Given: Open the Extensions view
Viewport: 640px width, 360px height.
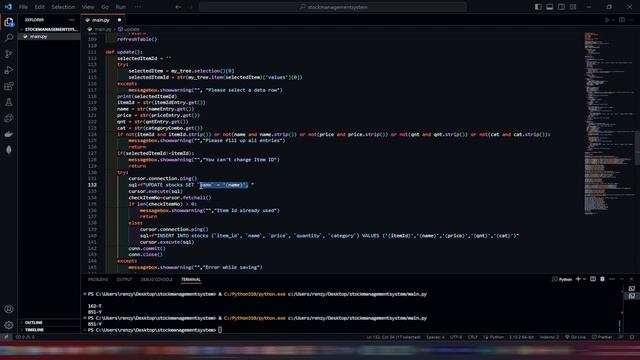Looking at the screenshot, I should pyautogui.click(x=9, y=86).
